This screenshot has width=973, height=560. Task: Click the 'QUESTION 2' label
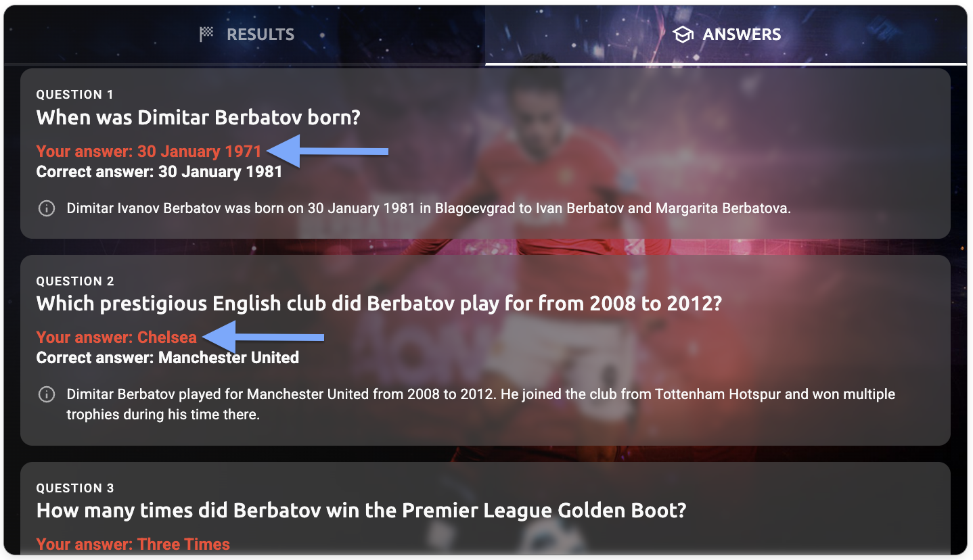click(75, 281)
